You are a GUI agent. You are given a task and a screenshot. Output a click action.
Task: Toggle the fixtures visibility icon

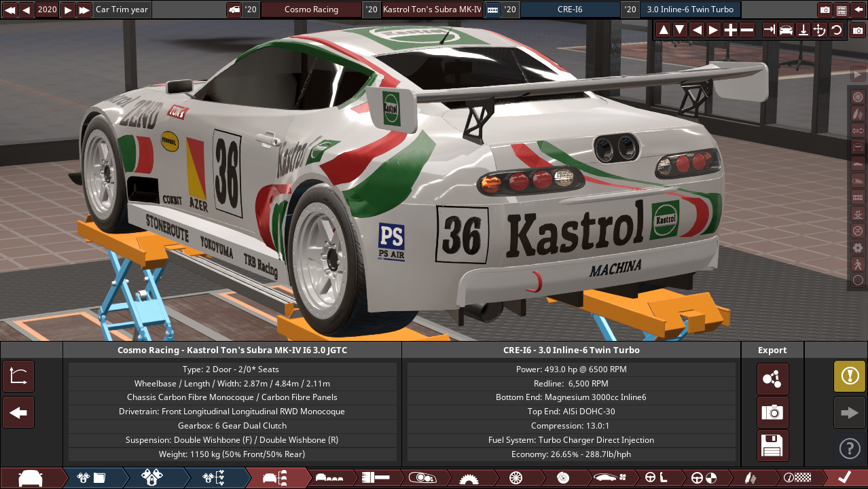[x=858, y=180]
